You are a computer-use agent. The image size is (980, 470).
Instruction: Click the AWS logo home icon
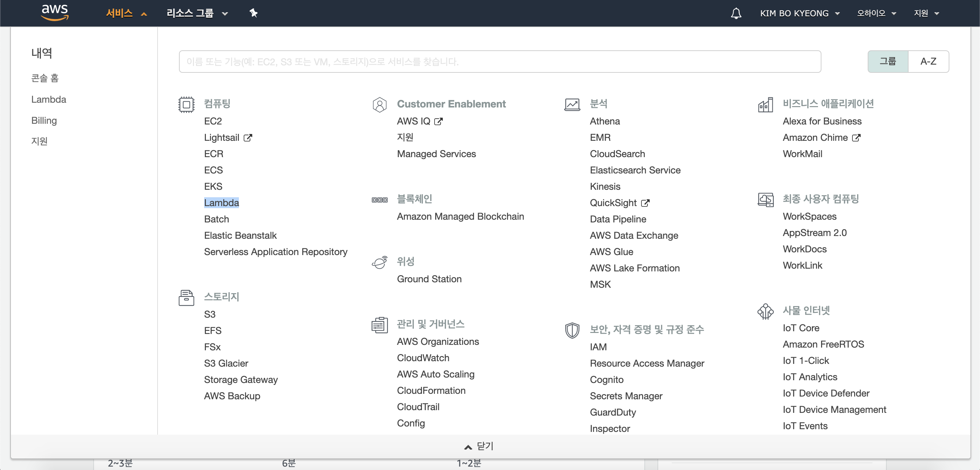point(55,13)
